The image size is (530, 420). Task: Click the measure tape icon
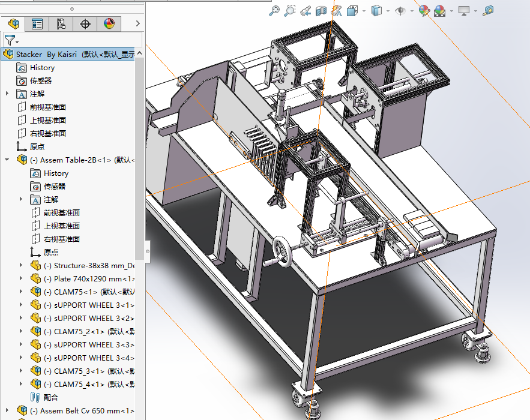(489, 10)
